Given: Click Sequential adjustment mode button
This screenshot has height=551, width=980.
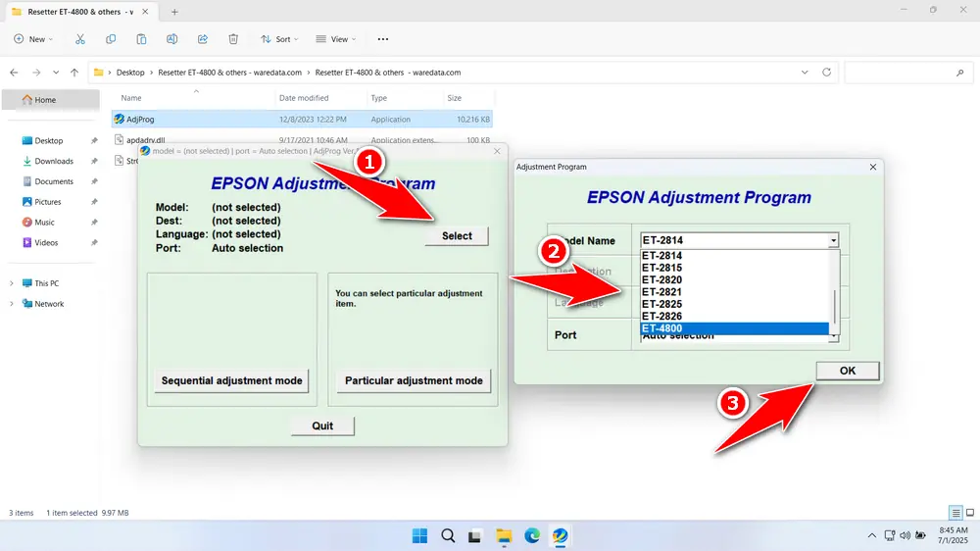Looking at the screenshot, I should coord(232,380).
